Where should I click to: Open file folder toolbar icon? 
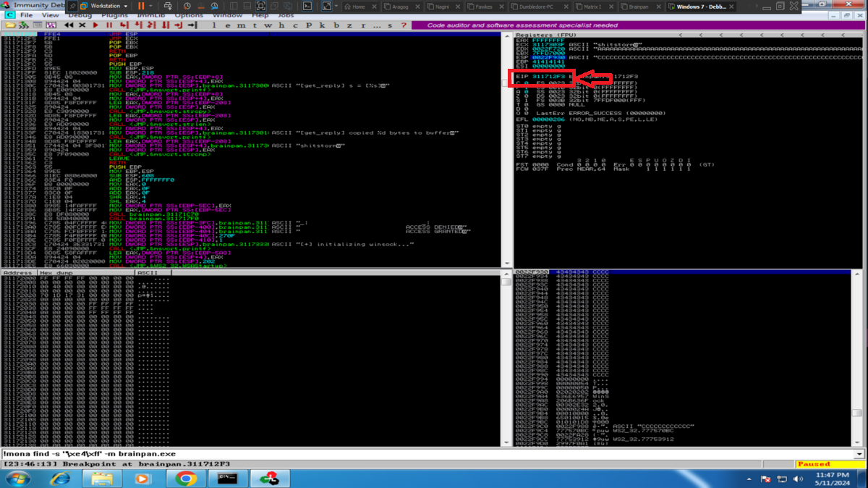(x=10, y=25)
